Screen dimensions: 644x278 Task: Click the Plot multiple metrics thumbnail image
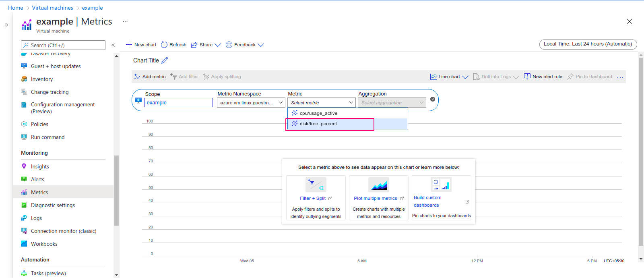coord(379,185)
